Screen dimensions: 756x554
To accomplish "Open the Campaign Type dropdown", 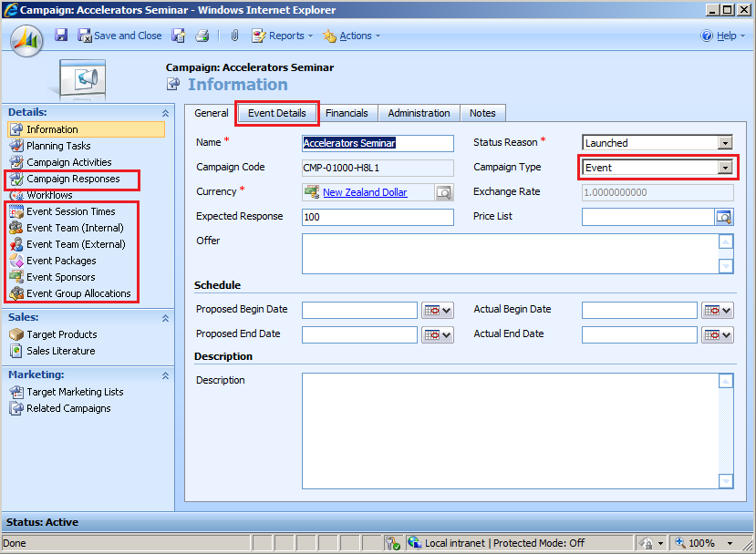I will pos(725,168).
